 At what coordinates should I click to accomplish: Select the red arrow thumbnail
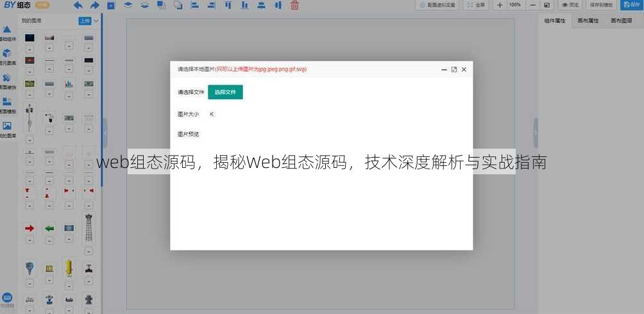[30, 228]
